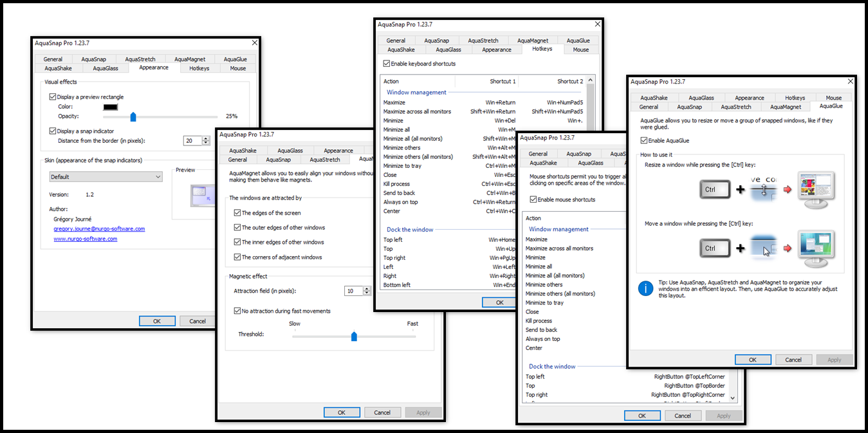Click Cancel in the Appearance window

coord(198,321)
